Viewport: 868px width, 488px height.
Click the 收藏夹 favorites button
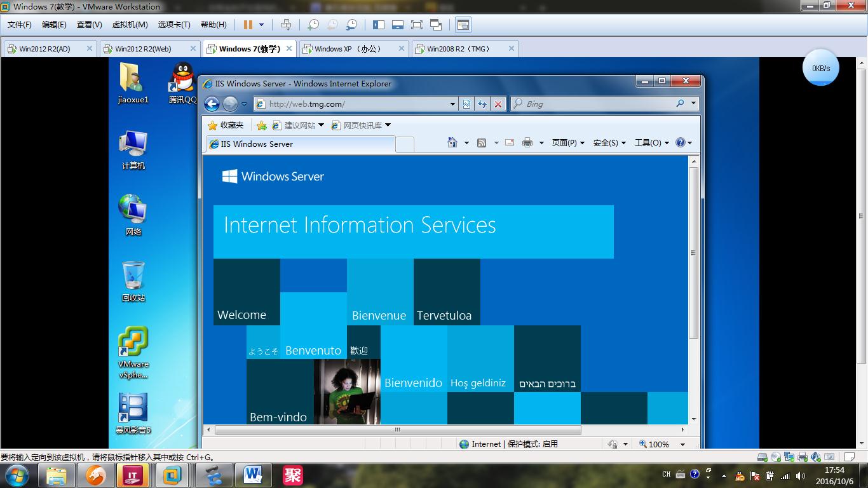point(226,125)
